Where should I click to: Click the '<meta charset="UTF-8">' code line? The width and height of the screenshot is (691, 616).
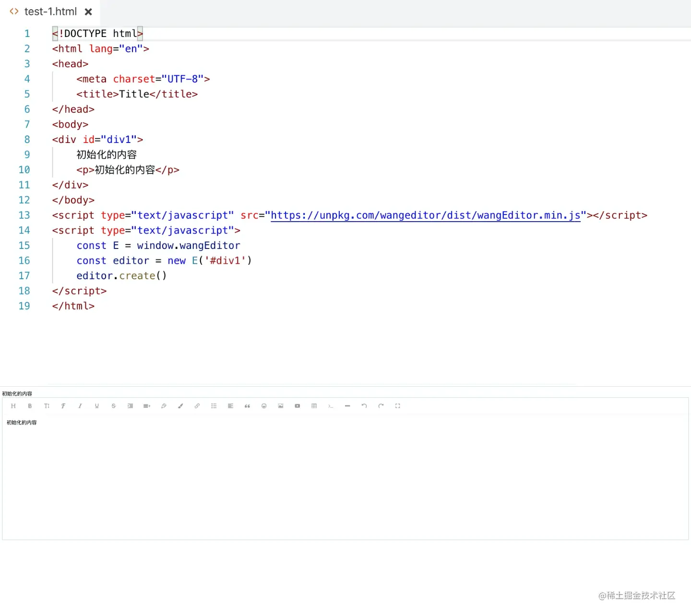pyautogui.click(x=143, y=79)
